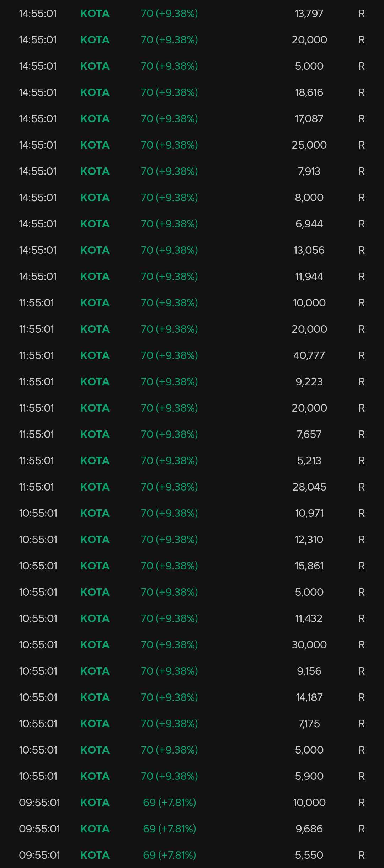Tap the R marker beside volume 6,944
Image resolution: width=384 pixels, height=868 pixels.
pyautogui.click(x=361, y=224)
